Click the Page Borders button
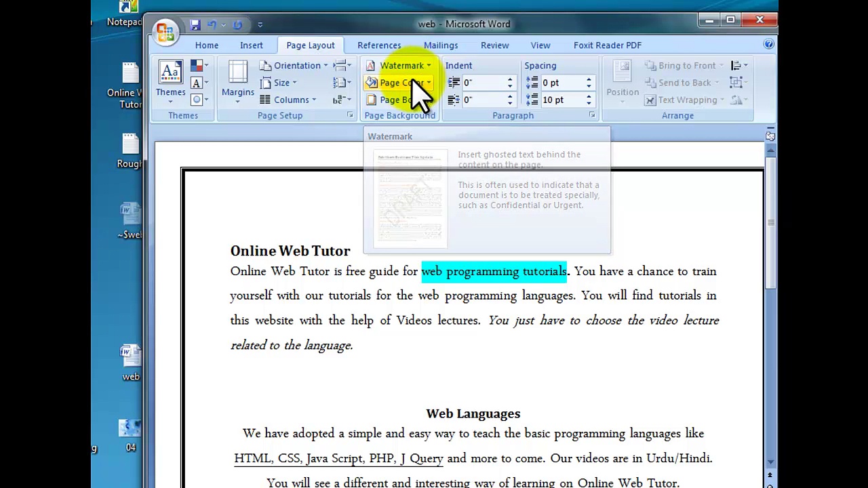 [x=399, y=100]
